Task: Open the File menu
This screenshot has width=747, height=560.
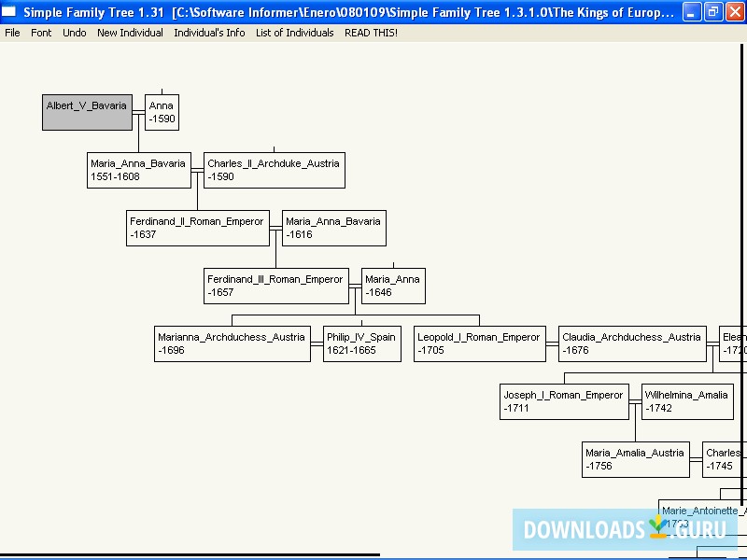Action: click(12, 32)
